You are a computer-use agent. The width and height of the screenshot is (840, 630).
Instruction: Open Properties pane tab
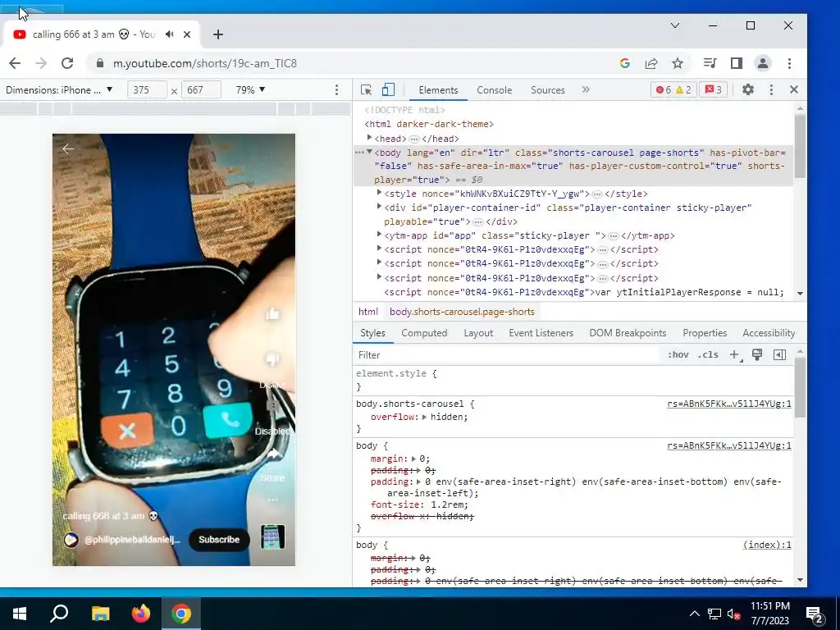tap(705, 333)
